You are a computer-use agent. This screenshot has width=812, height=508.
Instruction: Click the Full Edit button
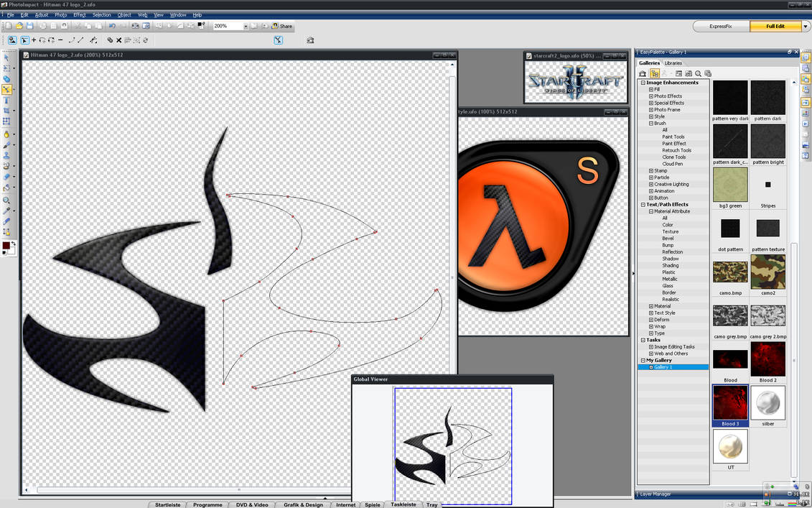click(775, 25)
